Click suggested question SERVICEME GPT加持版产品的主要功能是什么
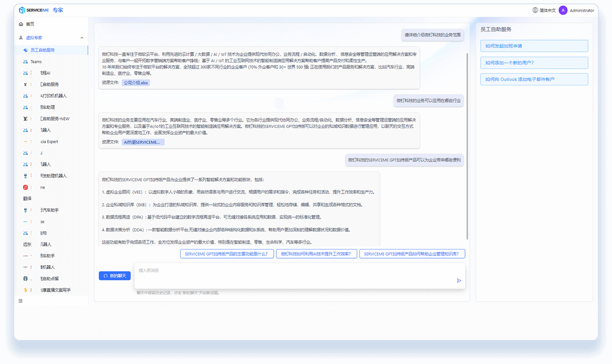The image size is (612, 364). click(226, 254)
